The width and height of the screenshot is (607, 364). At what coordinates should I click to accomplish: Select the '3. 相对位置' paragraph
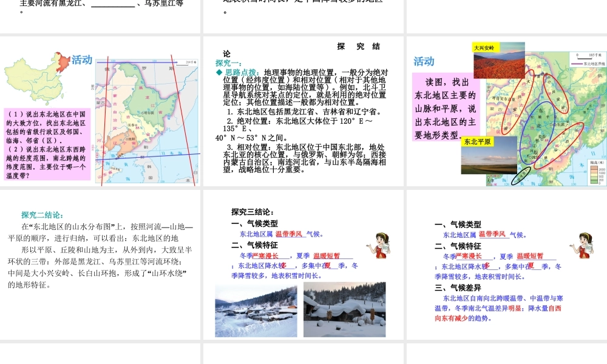coord(304,158)
